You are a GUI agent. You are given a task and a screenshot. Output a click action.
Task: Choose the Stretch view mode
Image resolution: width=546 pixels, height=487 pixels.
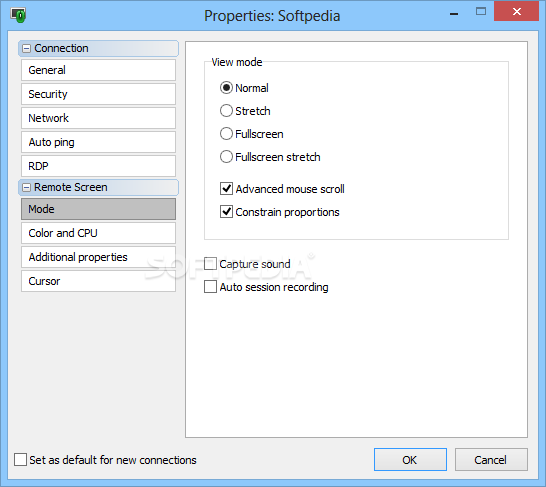(226, 111)
